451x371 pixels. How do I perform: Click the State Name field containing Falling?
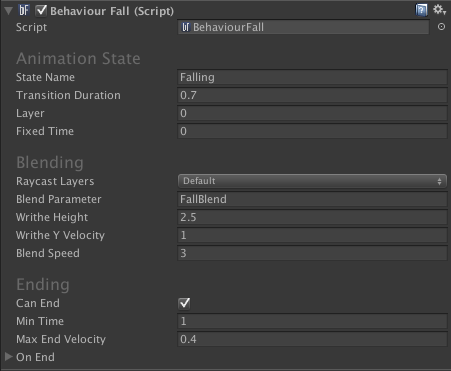pyautogui.click(x=312, y=77)
